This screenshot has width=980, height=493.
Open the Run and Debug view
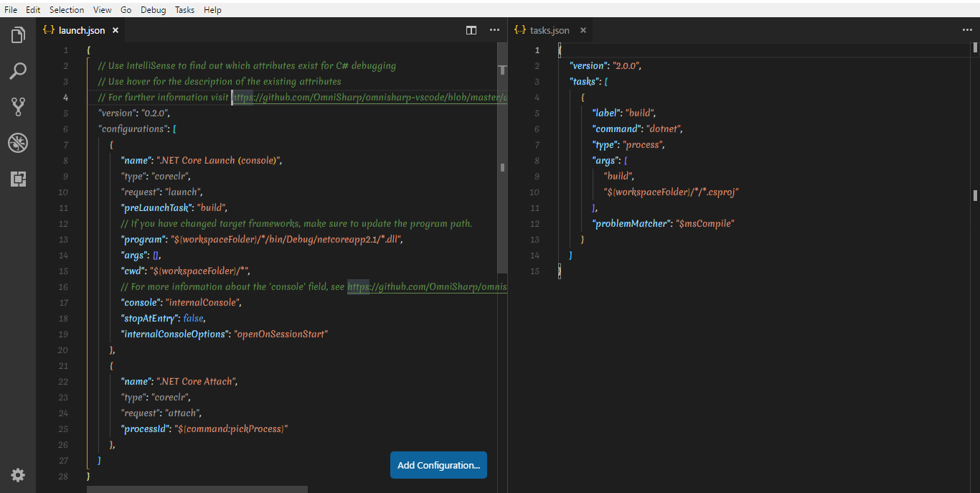click(x=18, y=143)
